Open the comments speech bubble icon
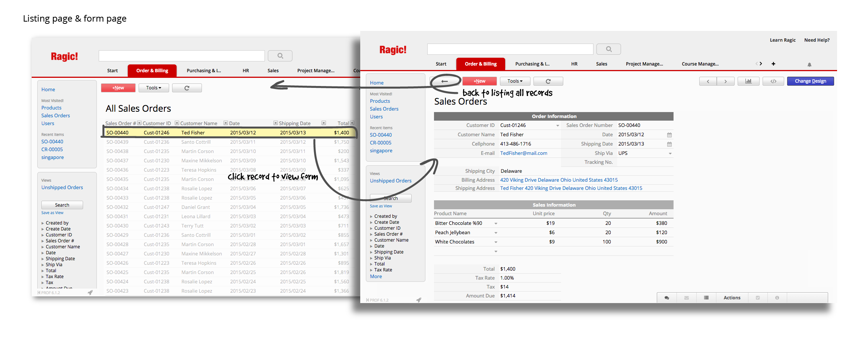This screenshot has width=868, height=347. 667,298
